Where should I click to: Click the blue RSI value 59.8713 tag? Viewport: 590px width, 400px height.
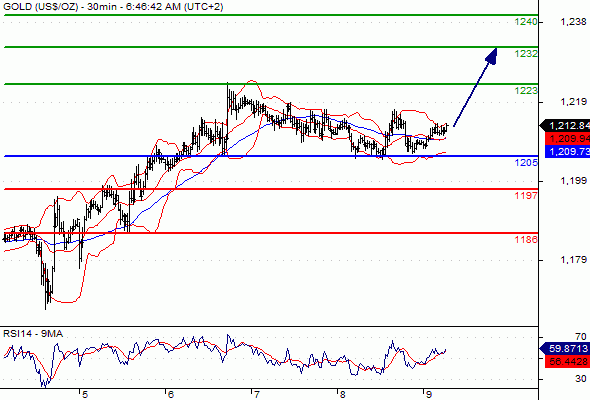pos(565,348)
